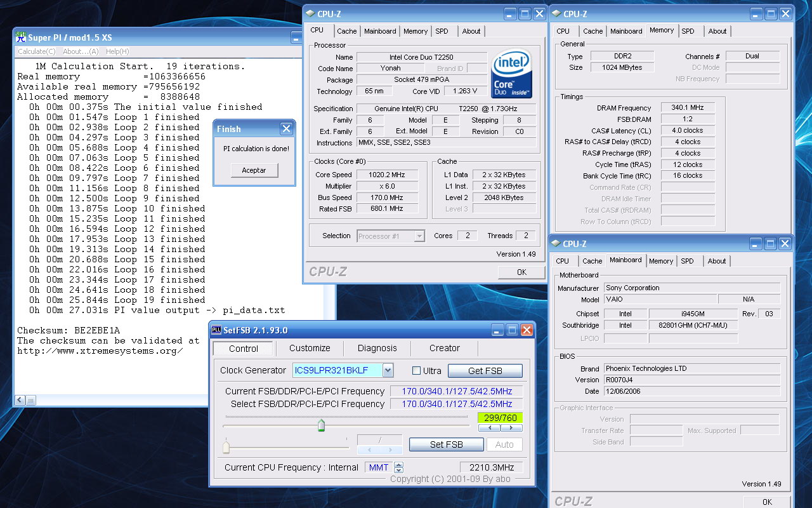The height and width of the screenshot is (508, 812).
Task: Click the Intel Core Duo logo image
Action: pyautogui.click(x=512, y=74)
